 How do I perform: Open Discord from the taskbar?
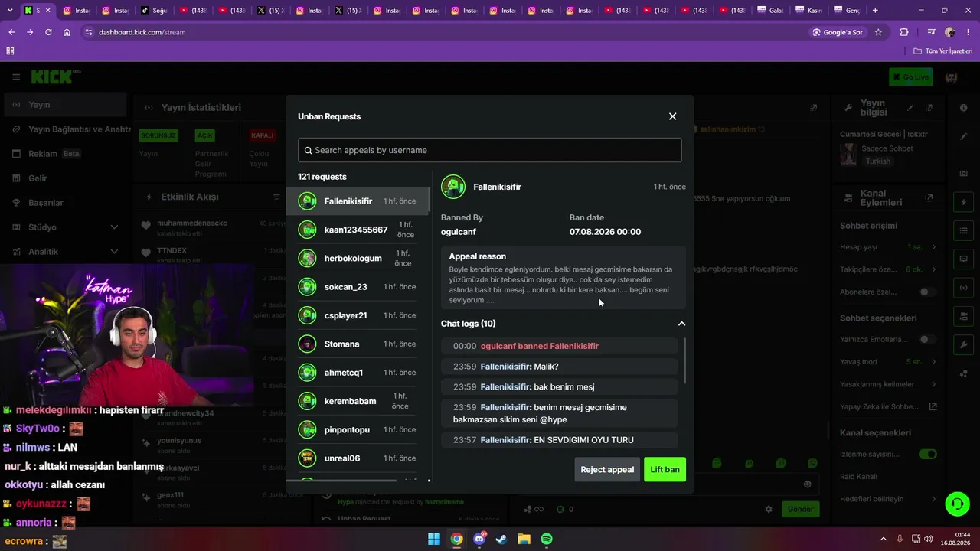tap(479, 539)
